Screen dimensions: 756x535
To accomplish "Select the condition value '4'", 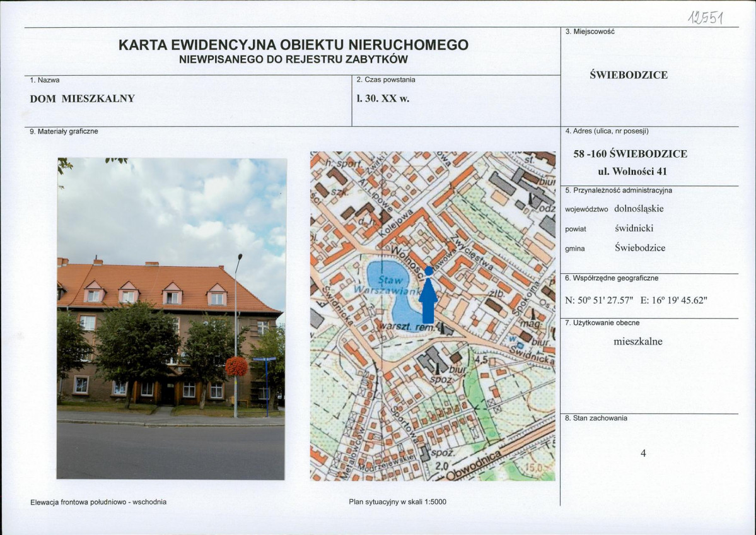I will coord(643,453).
